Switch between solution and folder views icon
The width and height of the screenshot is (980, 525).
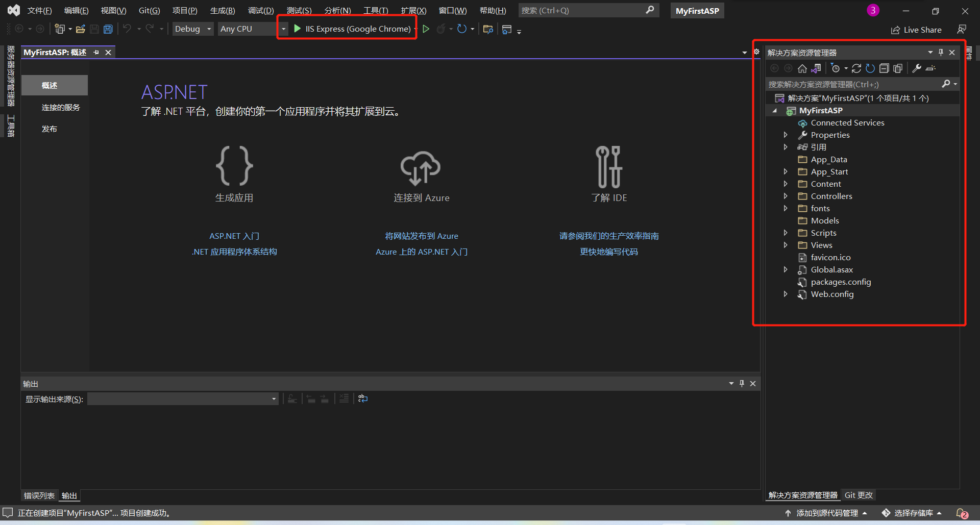[x=816, y=68]
